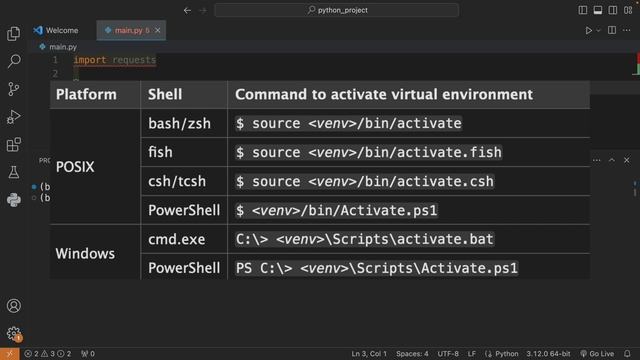The width and height of the screenshot is (640, 360).
Task: Click the POSIX platform cell
Action: [95, 167]
